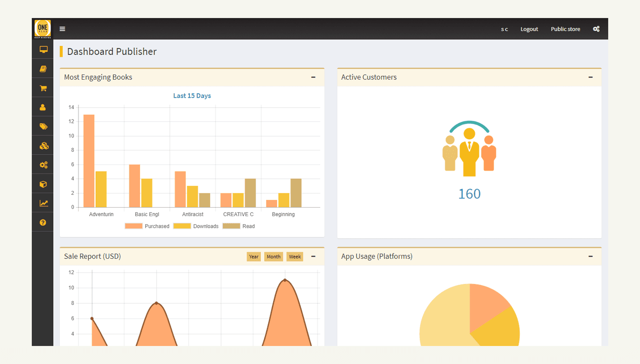
Task: Click the 'Last 15 Days' chart title
Action: click(192, 96)
